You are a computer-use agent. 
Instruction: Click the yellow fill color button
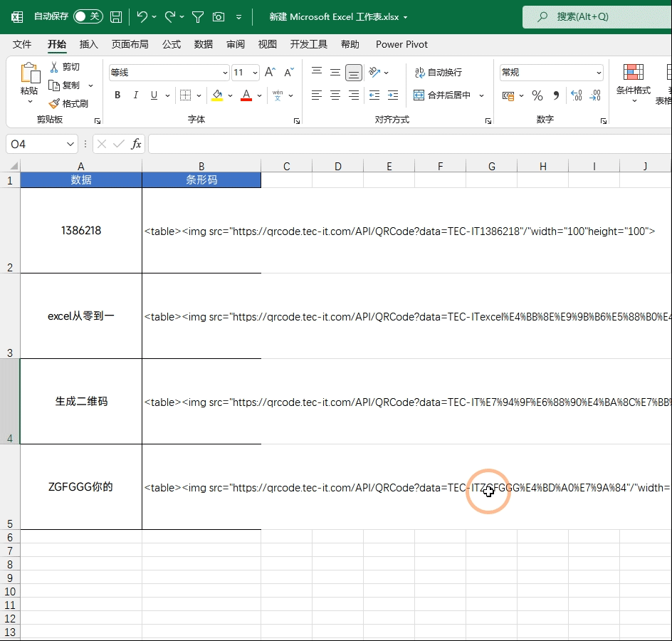point(217,95)
